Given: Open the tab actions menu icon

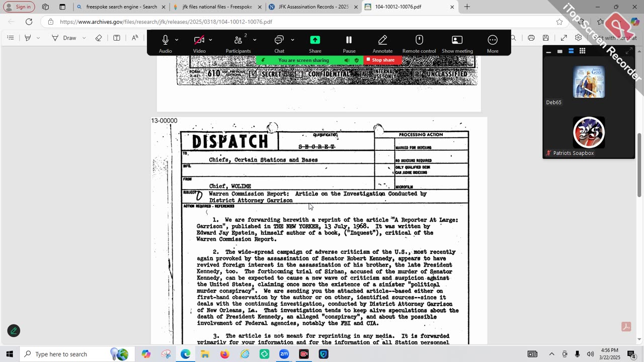Looking at the screenshot, I should 62,7.
